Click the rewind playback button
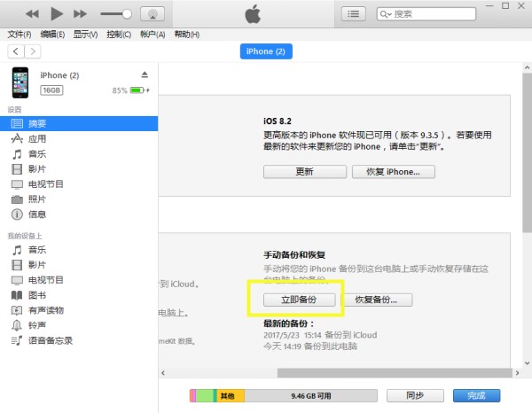 (32, 14)
